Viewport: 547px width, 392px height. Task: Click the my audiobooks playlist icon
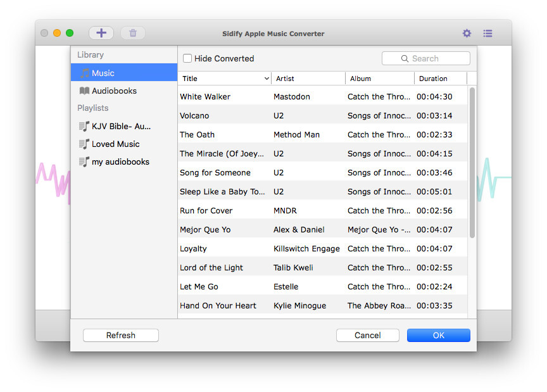click(x=84, y=161)
